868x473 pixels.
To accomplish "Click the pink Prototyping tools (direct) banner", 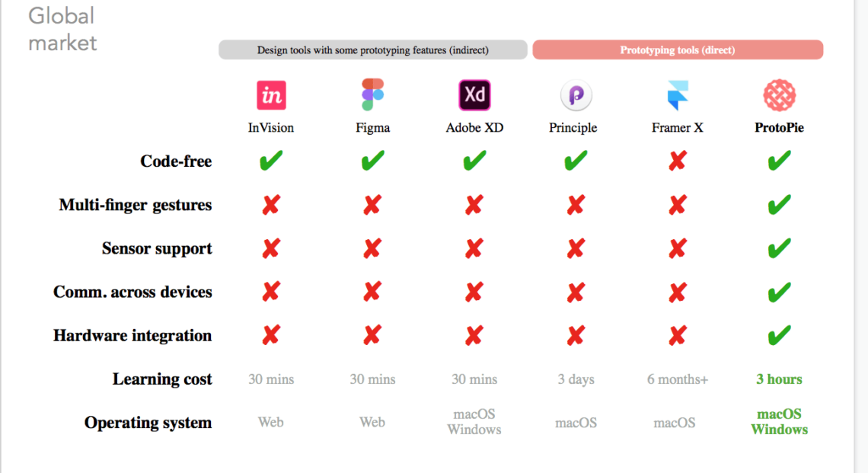I will [x=678, y=50].
